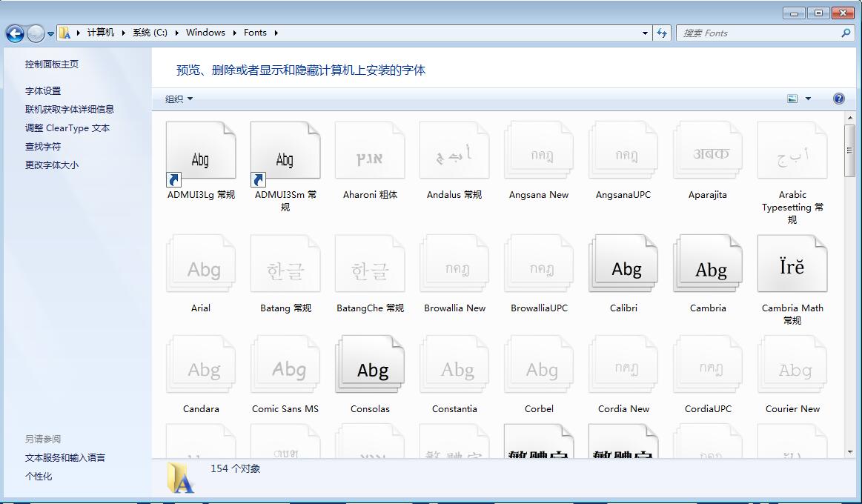This screenshot has height=504, width=862.
Task: Open the address bar history dropdown
Action: point(645,33)
